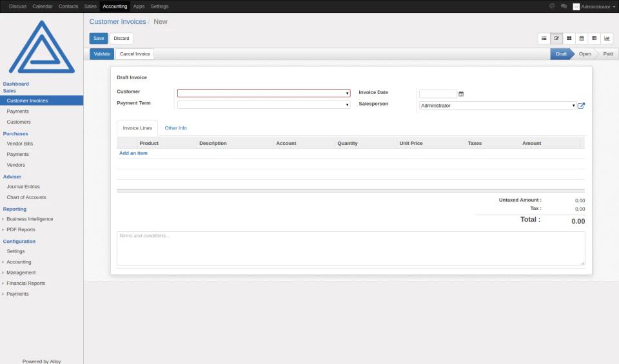Open the Apps menu

(x=139, y=6)
